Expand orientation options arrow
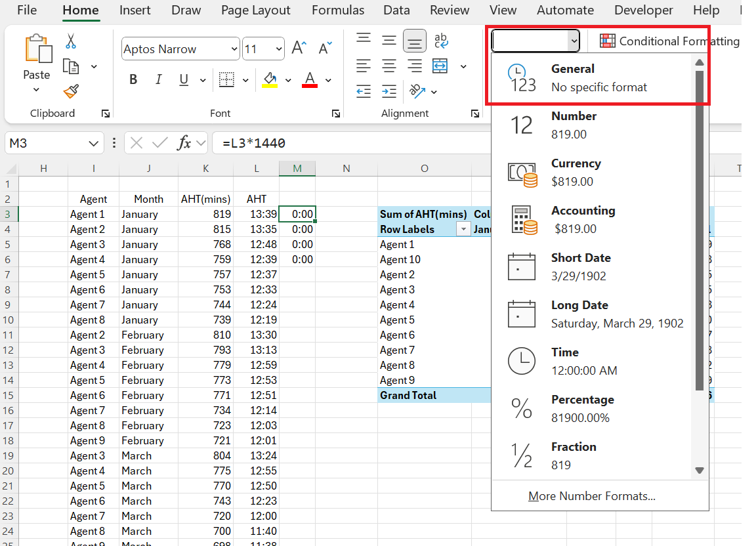756x546 pixels. 434,92
